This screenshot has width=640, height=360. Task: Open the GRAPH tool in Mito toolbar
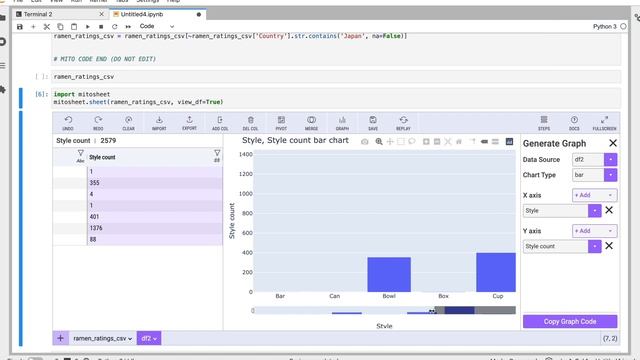(x=342, y=122)
